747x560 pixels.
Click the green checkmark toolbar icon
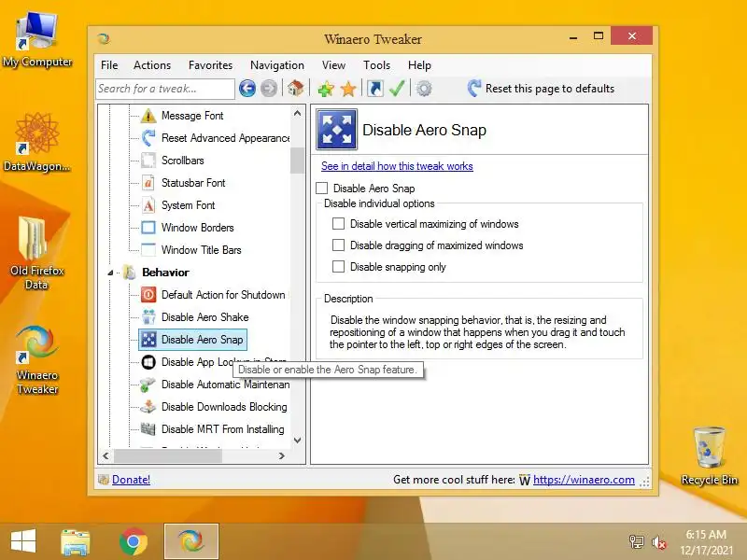(397, 89)
